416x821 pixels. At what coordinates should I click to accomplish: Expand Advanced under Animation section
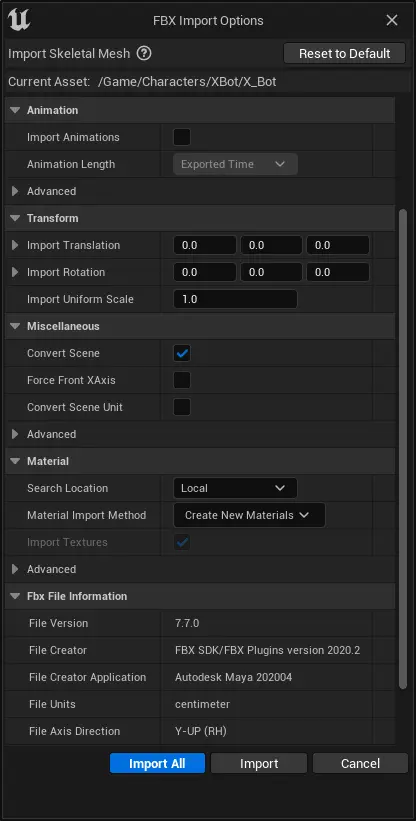[x=15, y=191]
